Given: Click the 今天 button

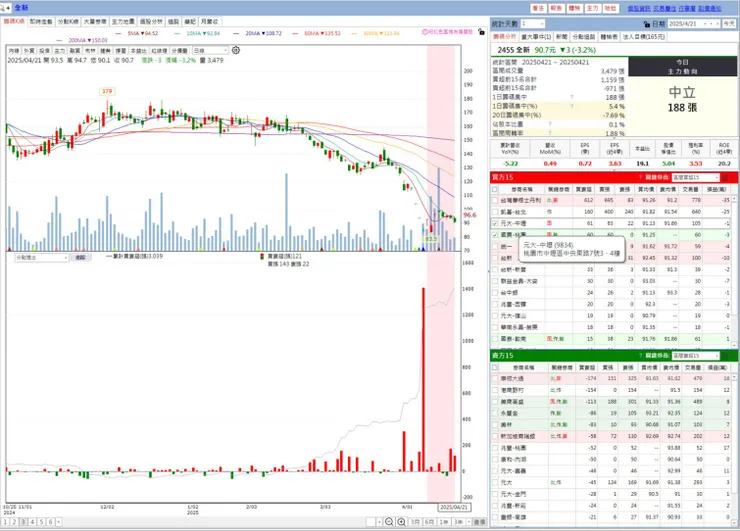Looking at the screenshot, I should click(x=729, y=24).
